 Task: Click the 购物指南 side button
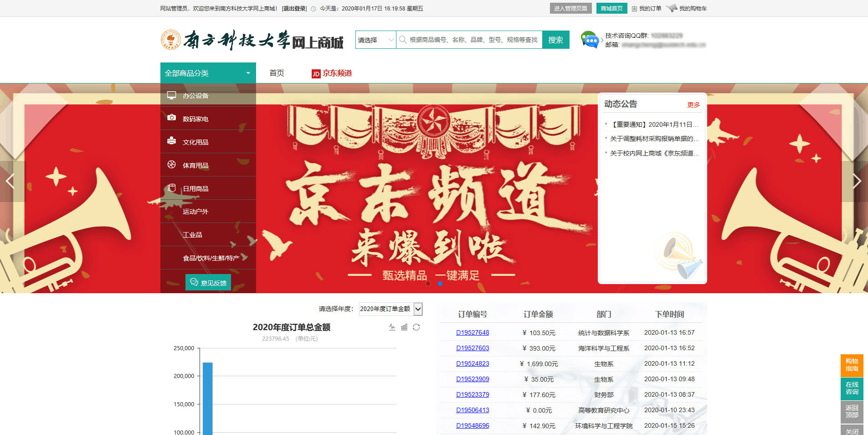coord(852,365)
